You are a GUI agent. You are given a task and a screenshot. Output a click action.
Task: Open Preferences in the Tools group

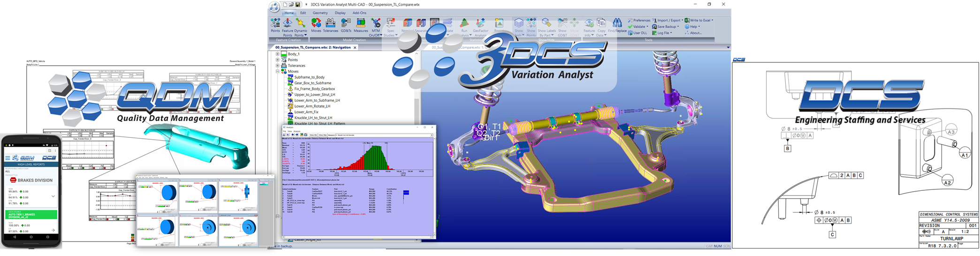click(639, 20)
